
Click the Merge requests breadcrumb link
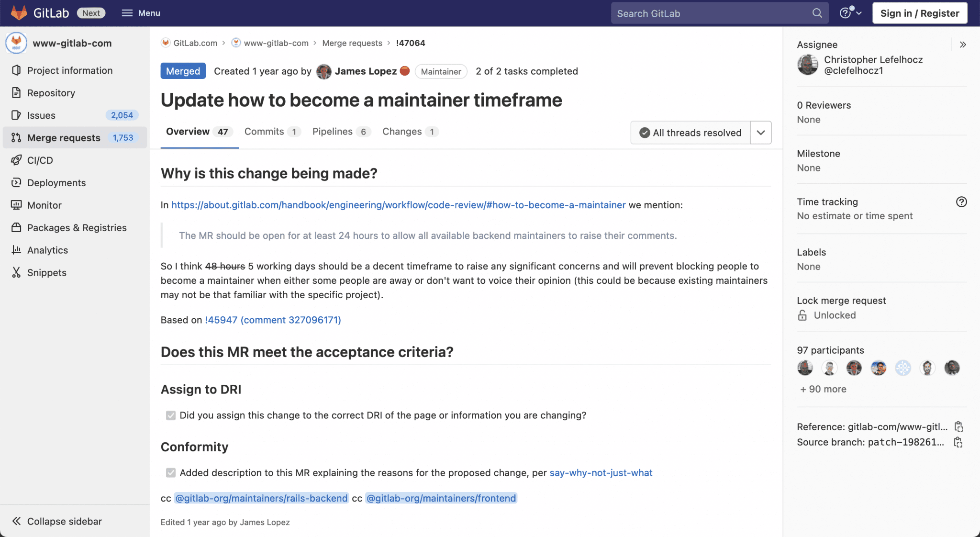[x=352, y=43]
